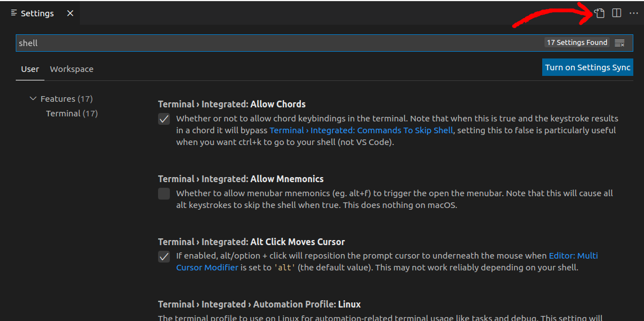Select the User settings tab

pos(30,69)
